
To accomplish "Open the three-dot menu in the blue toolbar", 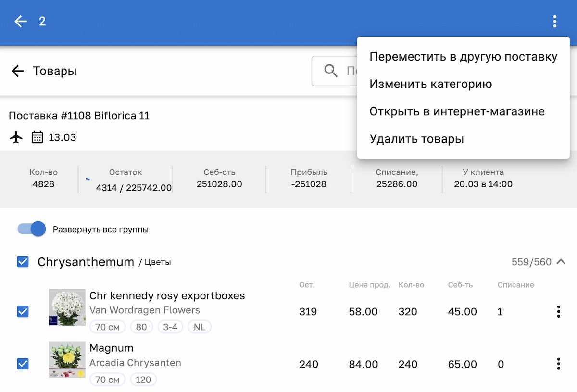I will click(x=555, y=21).
